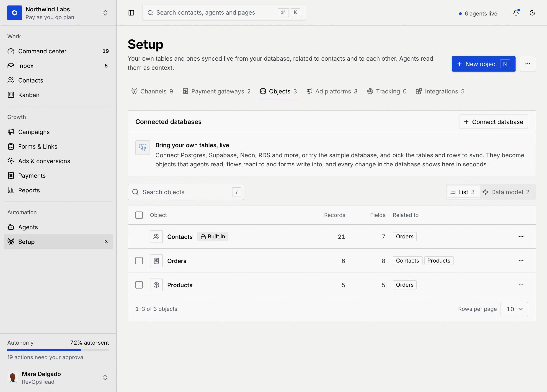Open Agents in sidebar
Screen dimensions: 547x392
tap(58, 227)
